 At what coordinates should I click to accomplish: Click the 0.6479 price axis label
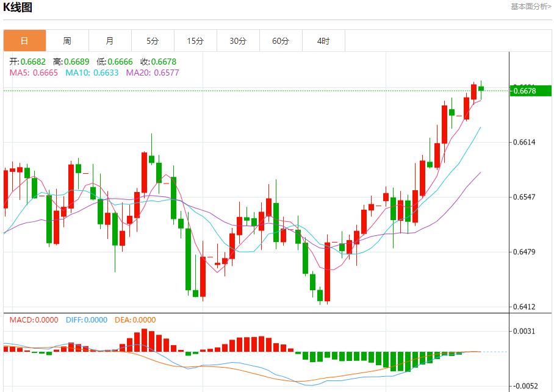[x=524, y=252]
